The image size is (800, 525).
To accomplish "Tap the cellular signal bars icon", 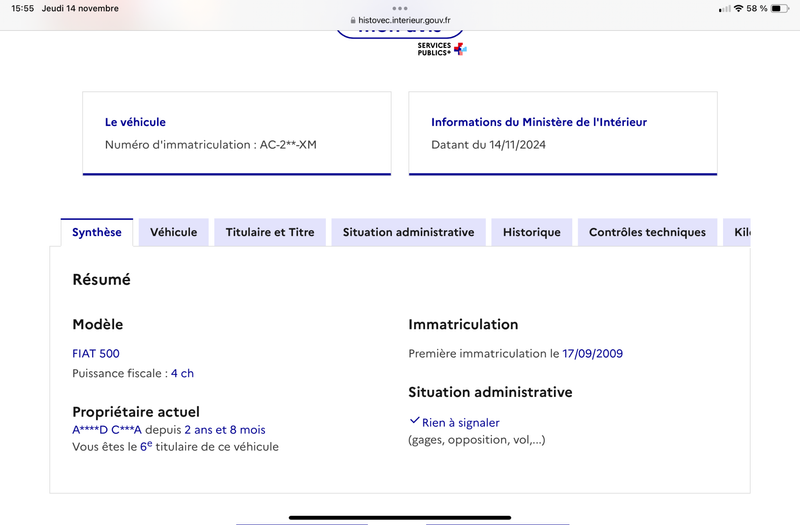I will (724, 9).
